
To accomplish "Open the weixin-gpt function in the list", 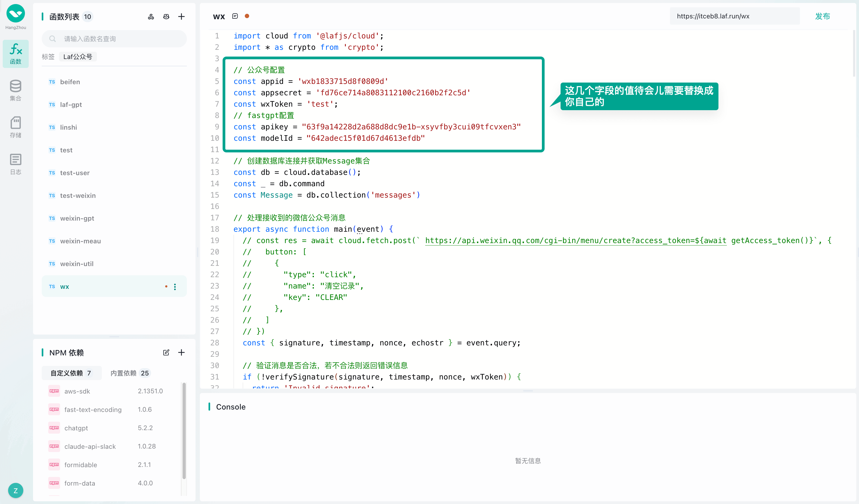I will (77, 218).
